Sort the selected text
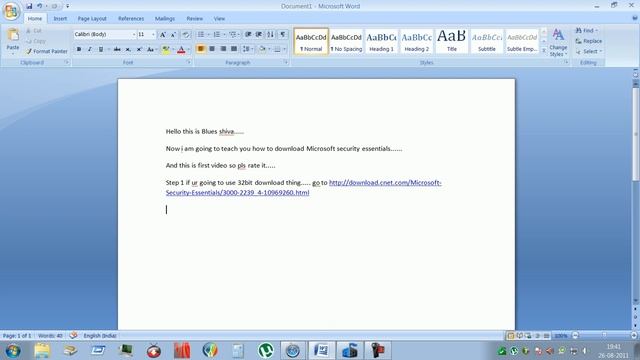The height and width of the screenshot is (360, 640). [270, 35]
